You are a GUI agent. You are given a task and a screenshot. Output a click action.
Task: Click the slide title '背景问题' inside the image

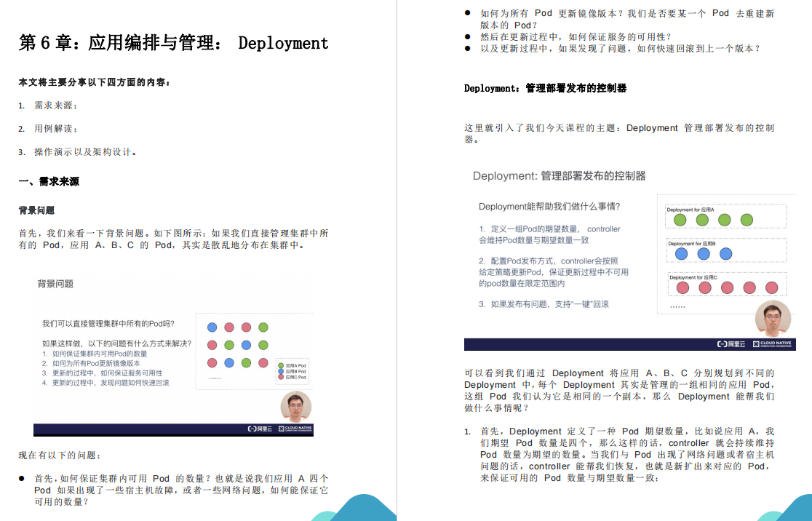pyautogui.click(x=55, y=284)
